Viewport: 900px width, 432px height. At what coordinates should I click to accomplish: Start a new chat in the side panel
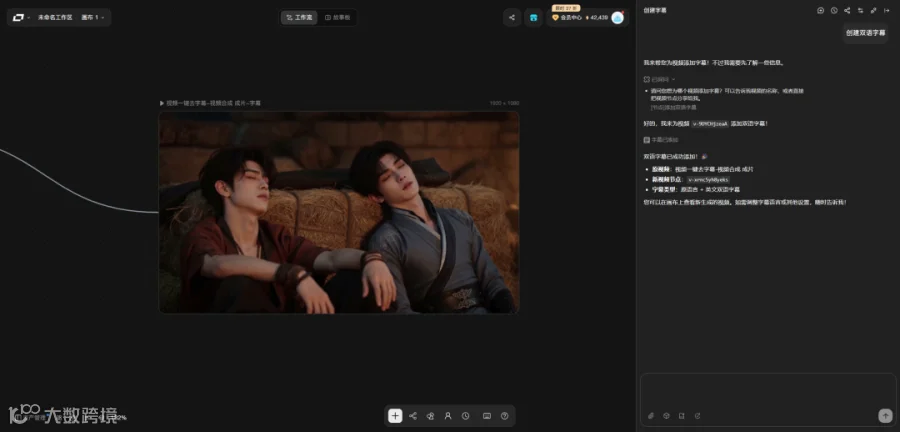pyautogui.click(x=821, y=10)
